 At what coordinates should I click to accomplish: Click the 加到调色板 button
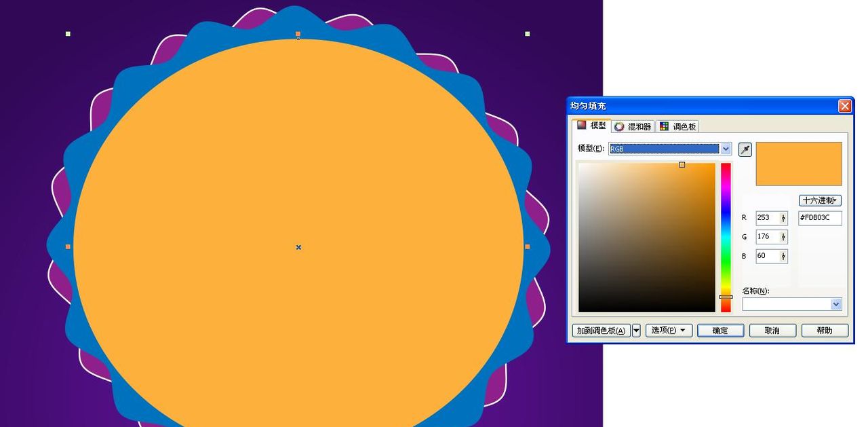[x=601, y=331]
